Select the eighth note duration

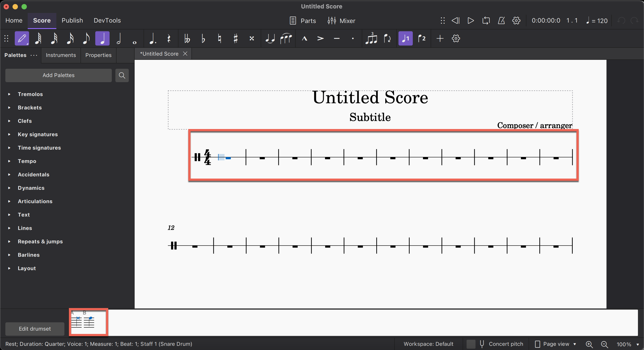tap(86, 38)
